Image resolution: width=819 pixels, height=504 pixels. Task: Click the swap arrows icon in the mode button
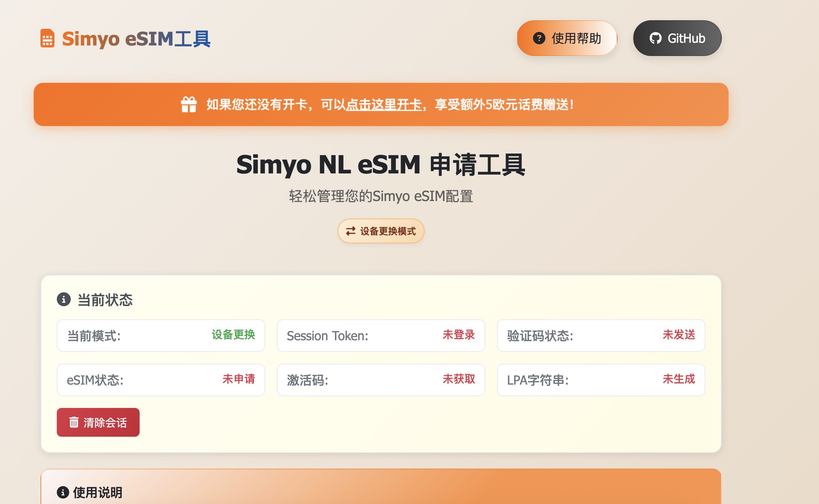pos(351,231)
